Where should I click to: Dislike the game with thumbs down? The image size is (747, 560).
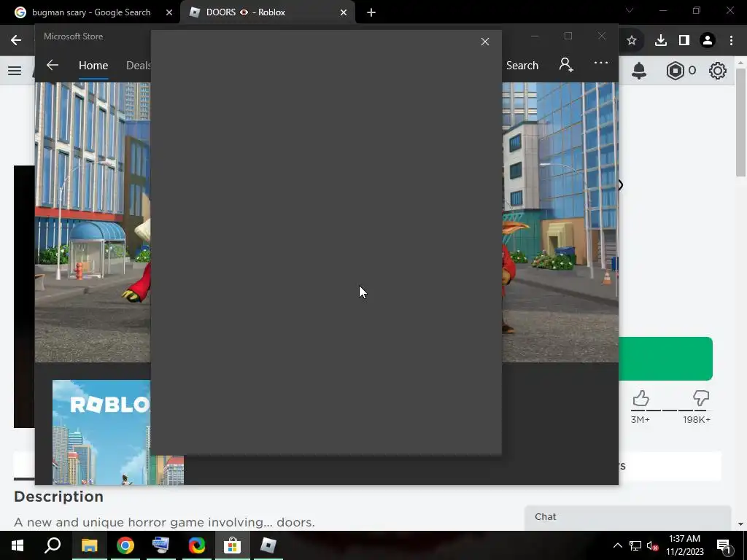pos(701,399)
